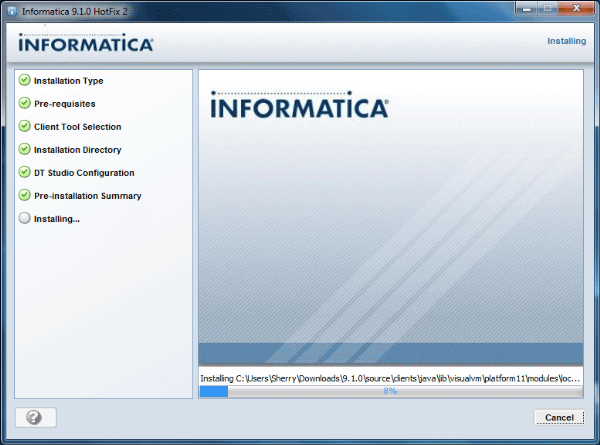
Task: Select the Pre-requisites step label
Action: [x=65, y=104]
